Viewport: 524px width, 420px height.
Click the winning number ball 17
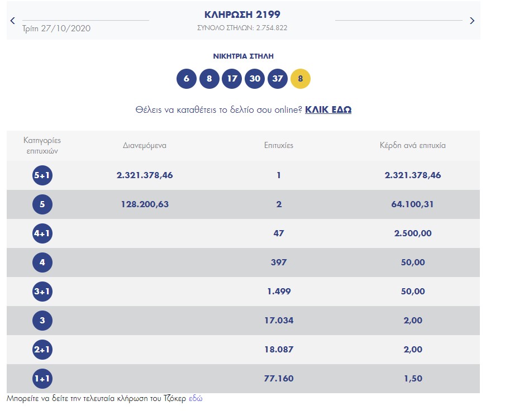click(x=232, y=79)
